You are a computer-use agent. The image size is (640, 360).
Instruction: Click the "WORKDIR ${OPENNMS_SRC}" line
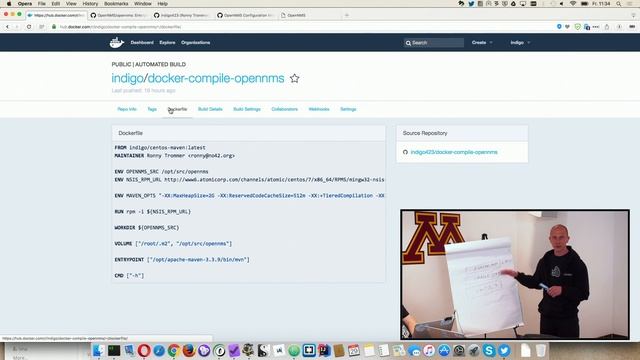[x=147, y=228]
